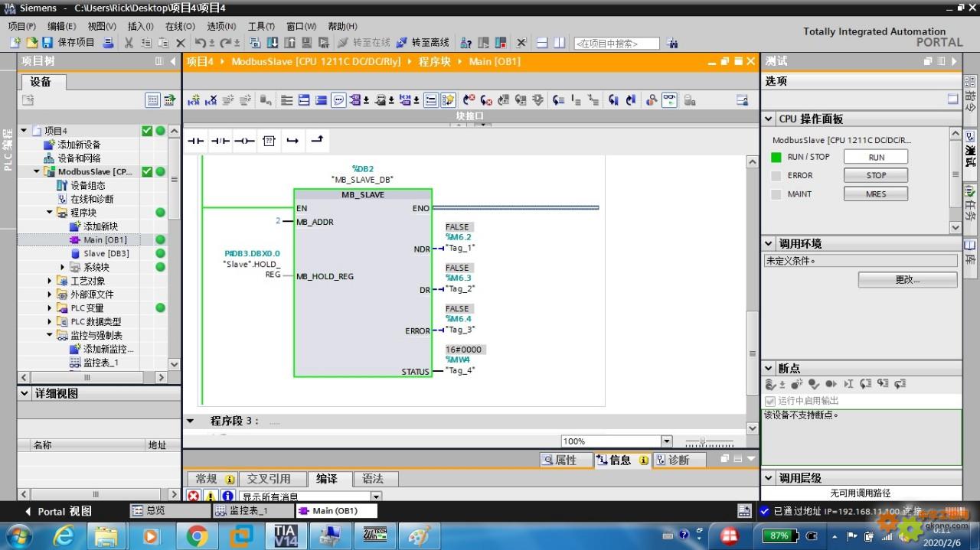This screenshot has height=550, width=980.
Task: Click the RUN button on CPU panel
Action: (x=876, y=157)
